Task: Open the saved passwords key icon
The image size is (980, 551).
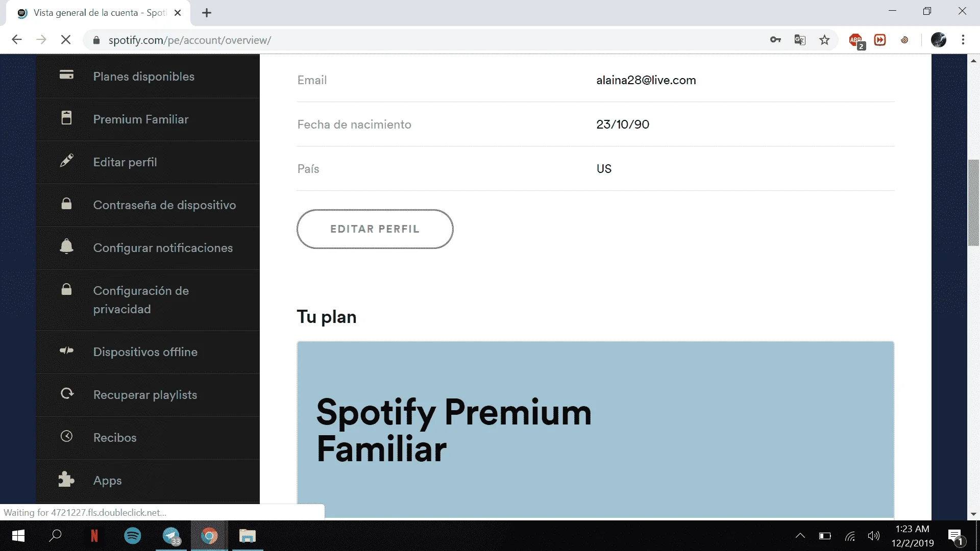Action: click(x=775, y=40)
